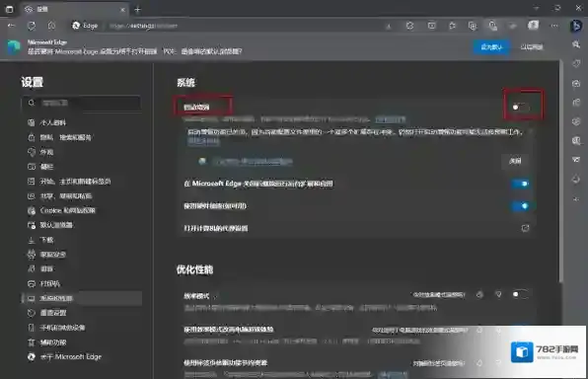Toggle continue running background extensions after Edge closes

pos(521,184)
